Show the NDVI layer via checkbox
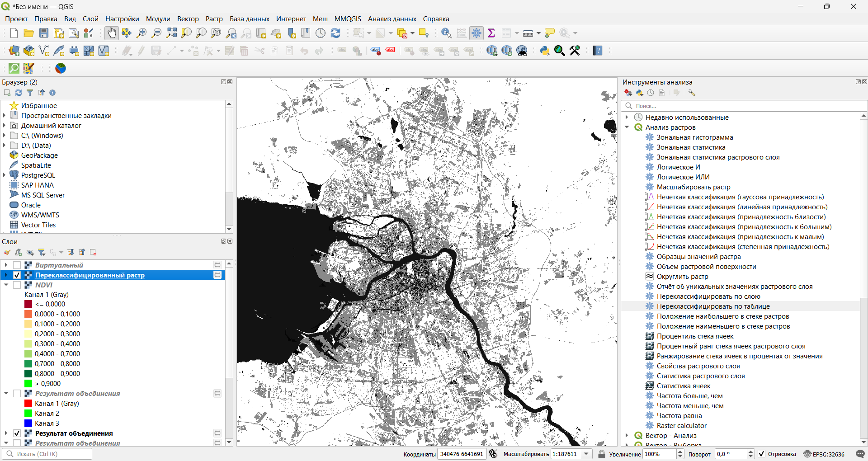The image size is (868, 461). (x=17, y=285)
